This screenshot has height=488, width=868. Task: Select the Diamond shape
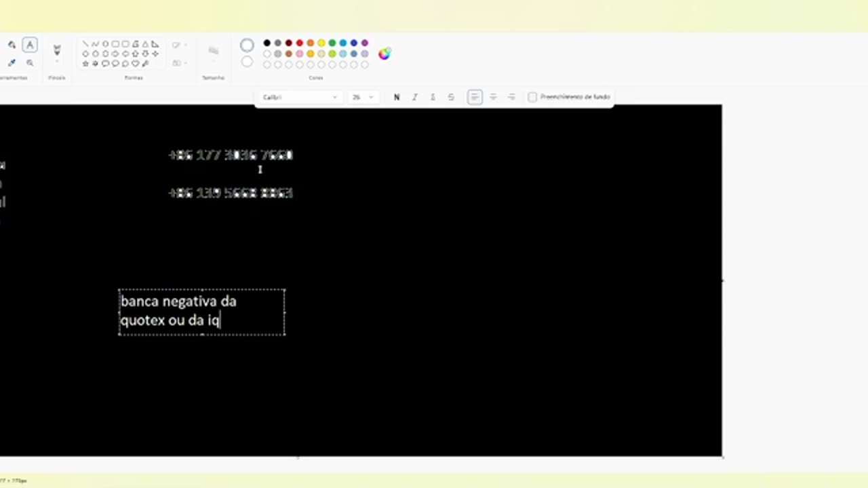click(85, 54)
